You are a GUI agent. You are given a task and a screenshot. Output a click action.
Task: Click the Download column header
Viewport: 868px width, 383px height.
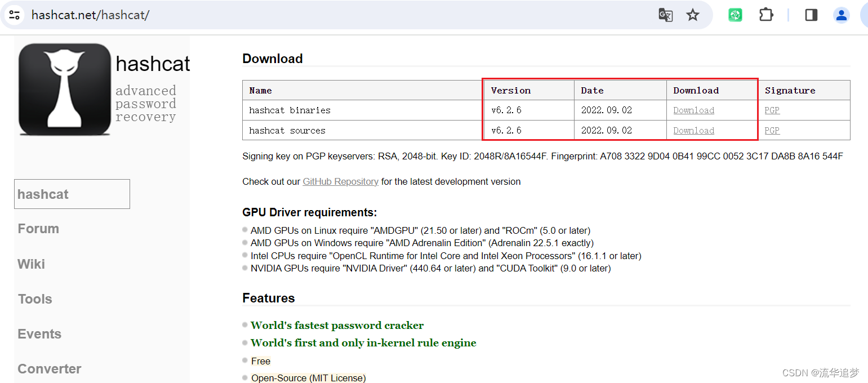tap(712, 91)
